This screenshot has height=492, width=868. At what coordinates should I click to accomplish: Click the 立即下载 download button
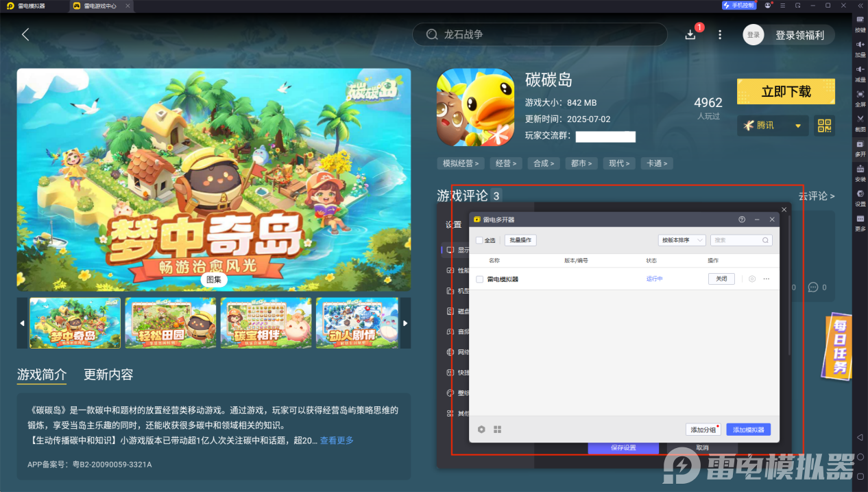click(786, 91)
